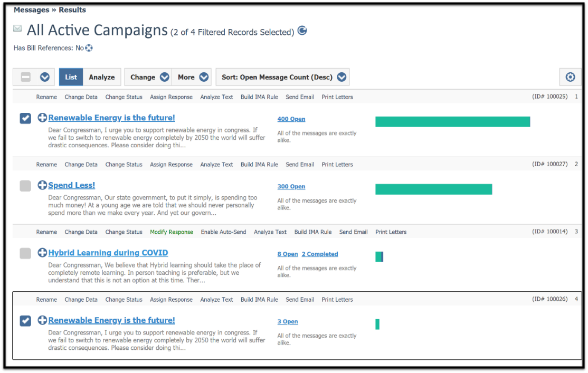588x373 pixels.
Task: Click the refresh icon beside All Active Campaigns
Action: [302, 31]
